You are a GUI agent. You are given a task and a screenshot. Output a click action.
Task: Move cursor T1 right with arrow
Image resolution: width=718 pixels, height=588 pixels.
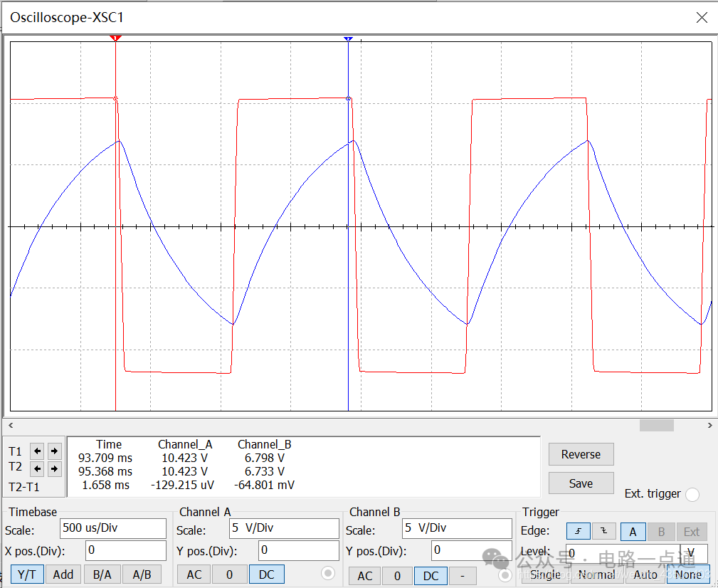(x=55, y=451)
